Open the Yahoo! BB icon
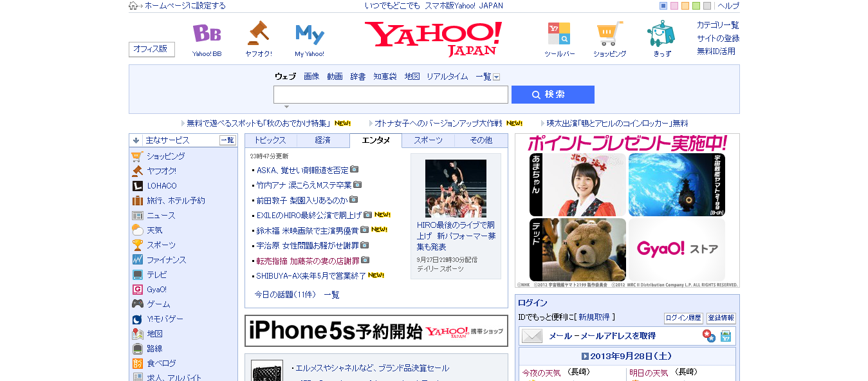 coord(207,33)
